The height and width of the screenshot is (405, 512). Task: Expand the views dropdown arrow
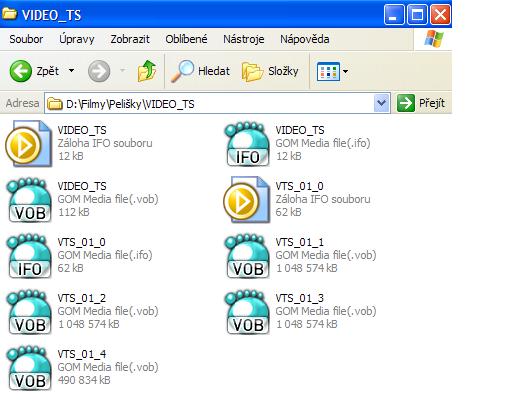pyautogui.click(x=345, y=71)
